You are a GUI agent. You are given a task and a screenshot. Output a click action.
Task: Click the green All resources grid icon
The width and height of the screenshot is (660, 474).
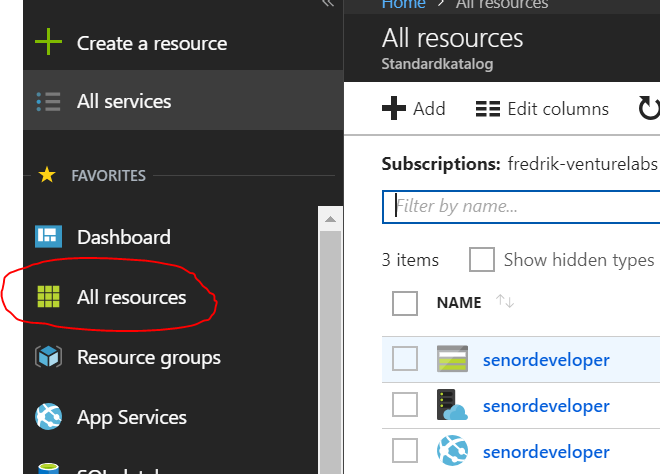48,297
